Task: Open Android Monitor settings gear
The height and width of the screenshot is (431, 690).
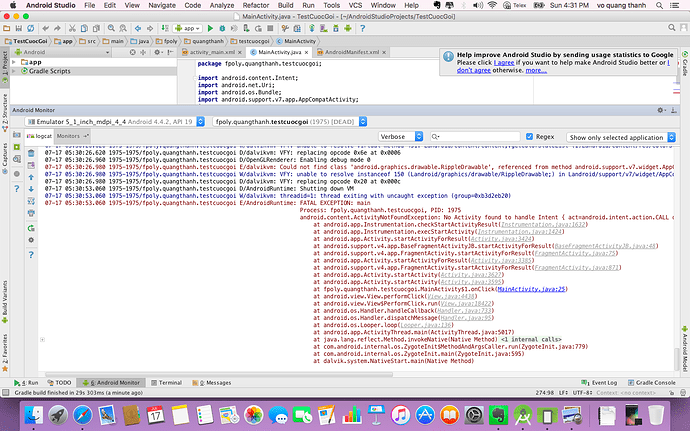Action: [x=661, y=110]
